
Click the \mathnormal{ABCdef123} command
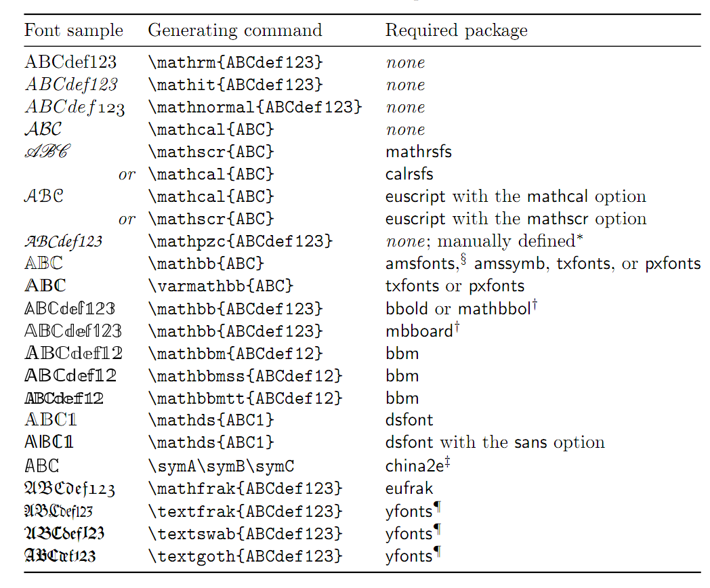click(255, 107)
